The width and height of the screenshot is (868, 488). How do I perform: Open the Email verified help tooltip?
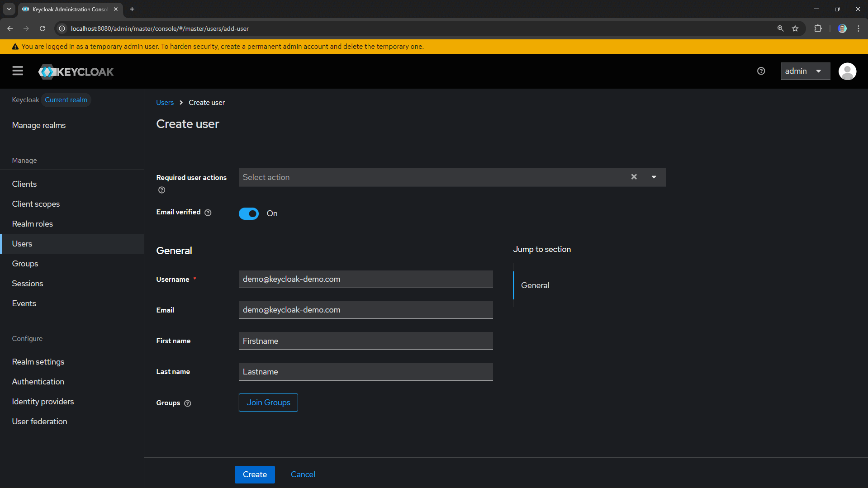click(x=208, y=213)
